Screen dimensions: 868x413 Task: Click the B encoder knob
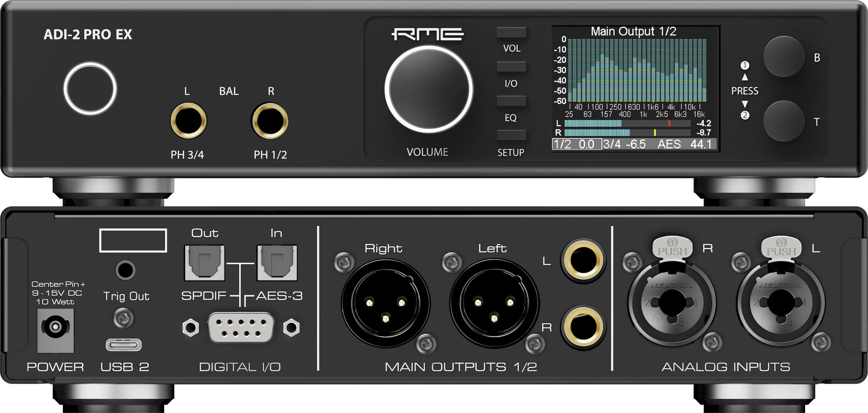pos(784,57)
